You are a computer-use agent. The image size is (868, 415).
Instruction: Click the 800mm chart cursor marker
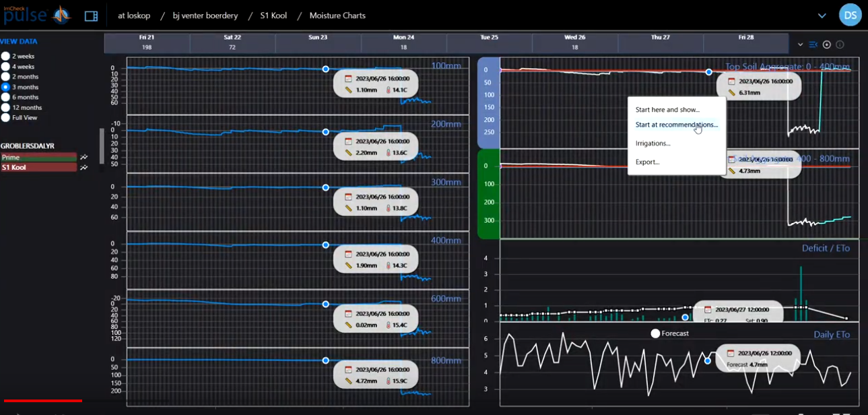pyautogui.click(x=326, y=361)
